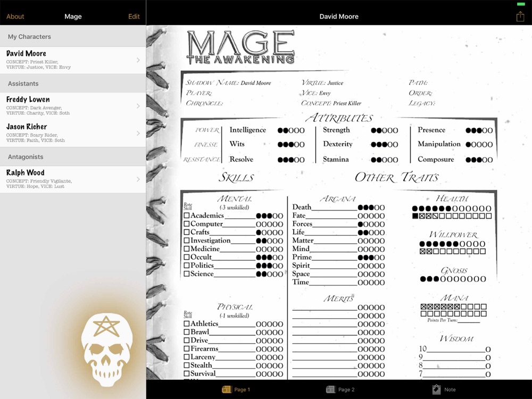Set the Life arcana dots
This screenshot has height=399, width=532.
(x=371, y=233)
